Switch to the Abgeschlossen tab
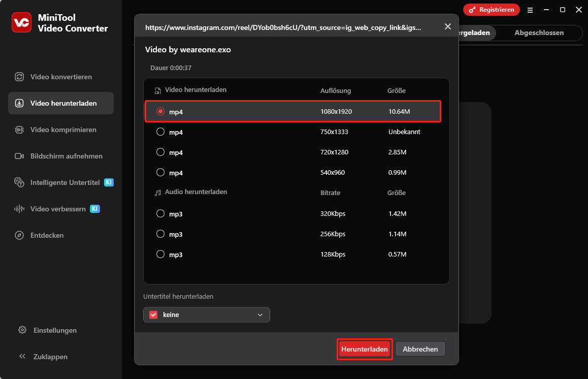This screenshot has width=588, height=379. 539,33
